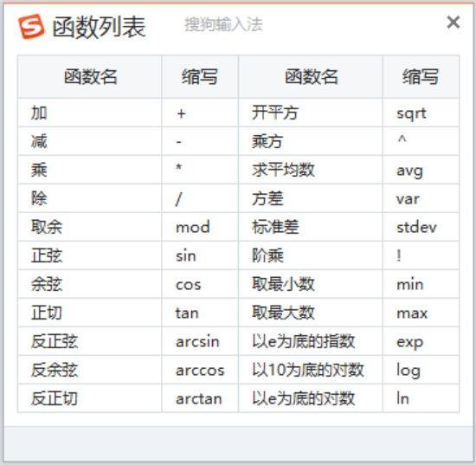Click the Sogou S logo icon
The height and width of the screenshot is (465, 476).
31,27
